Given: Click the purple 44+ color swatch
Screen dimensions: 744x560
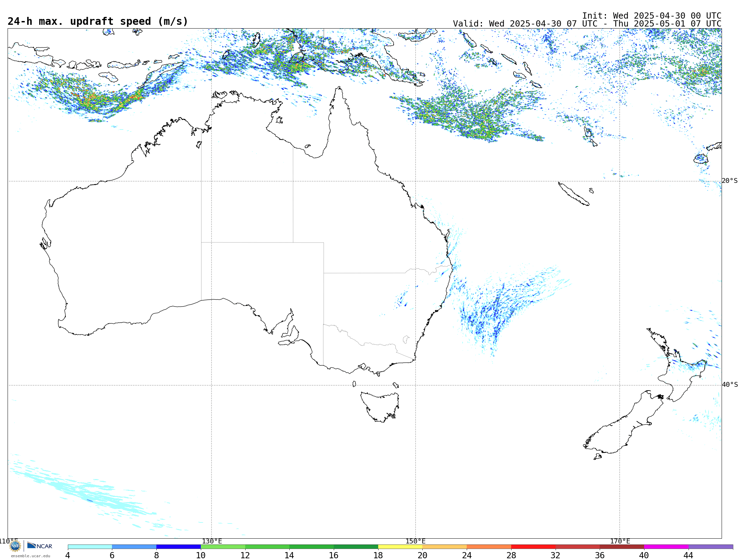Looking at the screenshot, I should point(711,547).
